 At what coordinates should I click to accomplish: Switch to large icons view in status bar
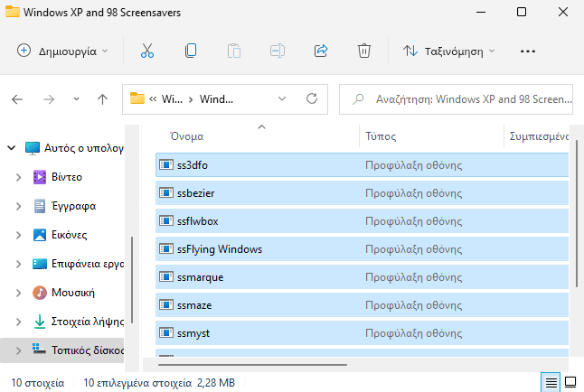(570, 382)
